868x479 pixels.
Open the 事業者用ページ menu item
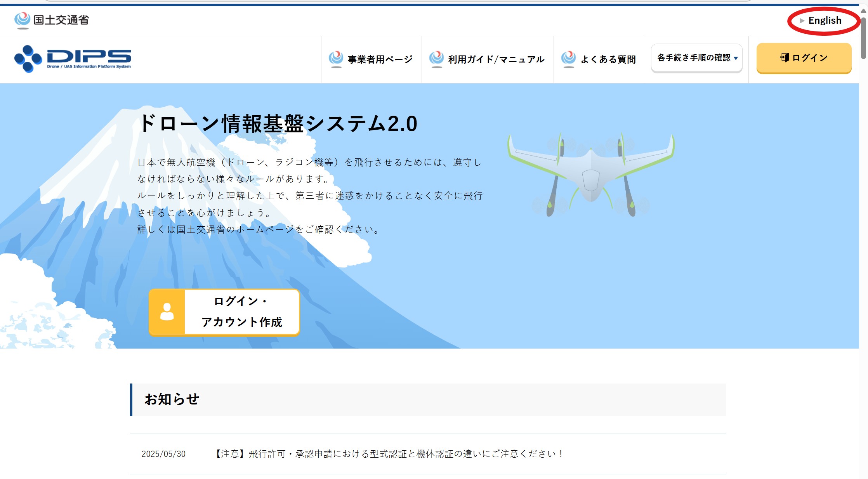tap(380, 59)
